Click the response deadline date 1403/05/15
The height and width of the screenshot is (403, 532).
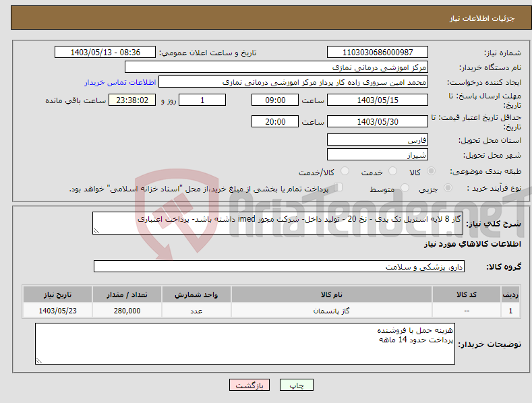378,100
